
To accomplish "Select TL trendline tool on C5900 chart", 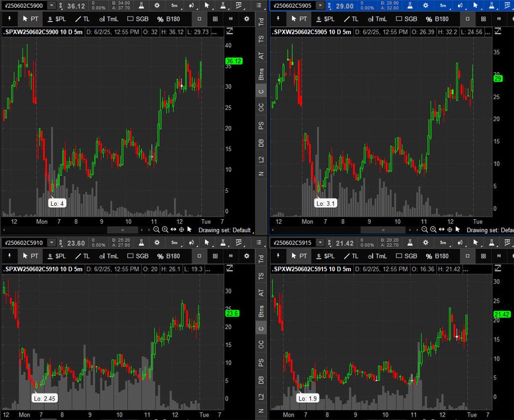I will (x=83, y=19).
